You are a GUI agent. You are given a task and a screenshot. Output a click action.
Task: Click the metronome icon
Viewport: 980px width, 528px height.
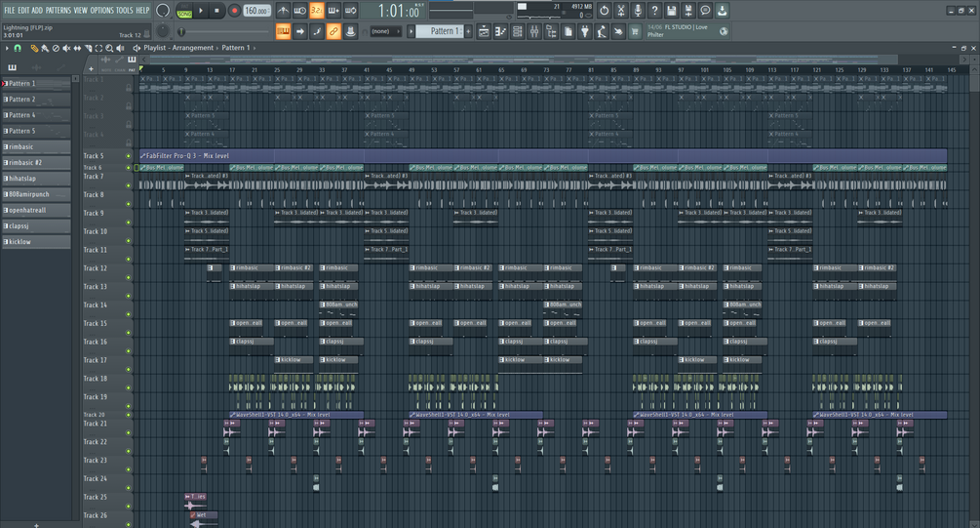point(283,11)
